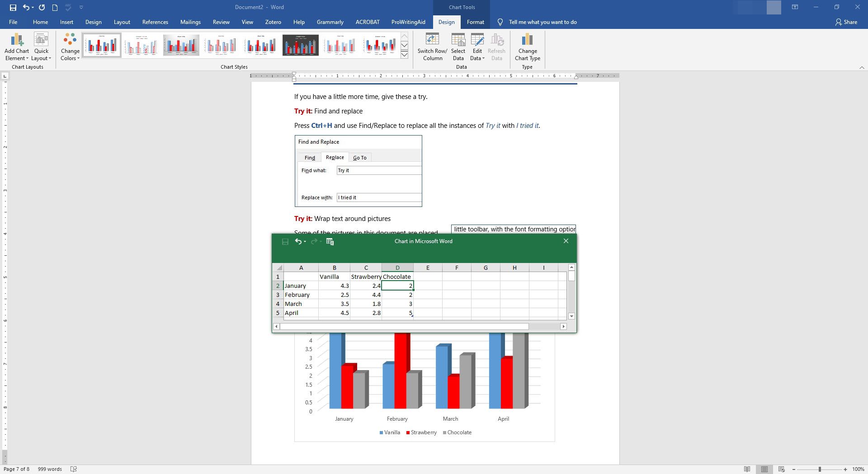Expand the chart styles gallery More arrow
Viewport: 868px width, 474px height.
[405, 55]
